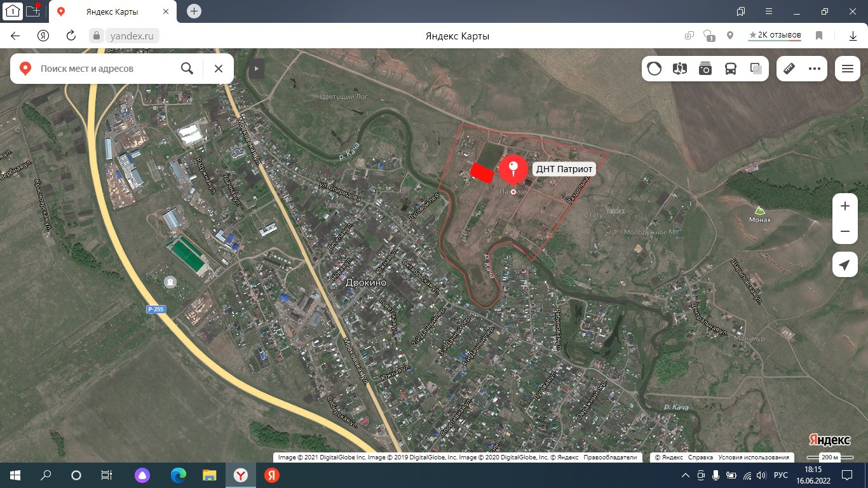Click the search field 'Поиск мест и адресов'
868x488 pixels.
point(105,69)
